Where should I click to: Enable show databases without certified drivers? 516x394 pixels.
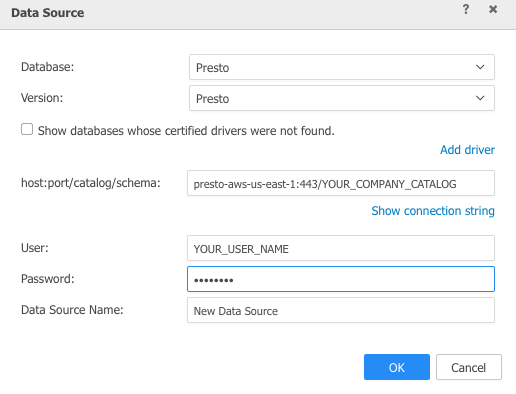27,129
